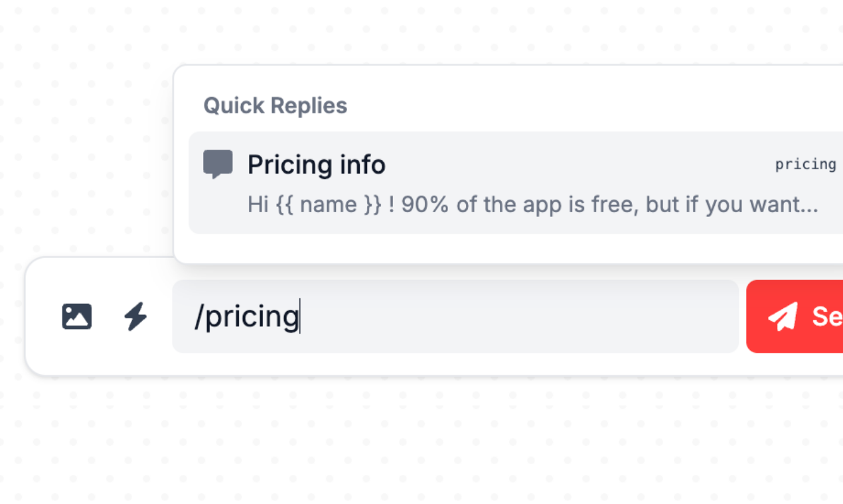Click the "Pricing info" title text
The width and height of the screenshot is (843, 504).
[316, 164]
